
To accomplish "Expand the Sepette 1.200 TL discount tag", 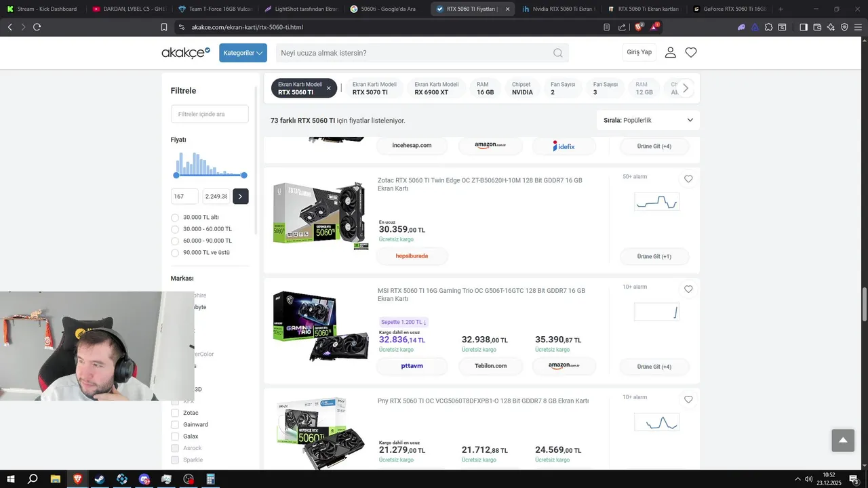I will pyautogui.click(x=403, y=322).
